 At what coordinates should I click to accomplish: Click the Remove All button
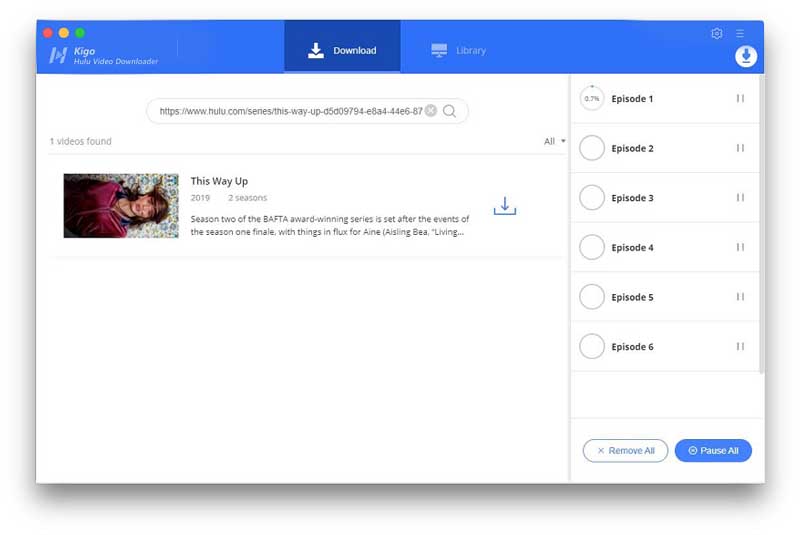click(625, 450)
